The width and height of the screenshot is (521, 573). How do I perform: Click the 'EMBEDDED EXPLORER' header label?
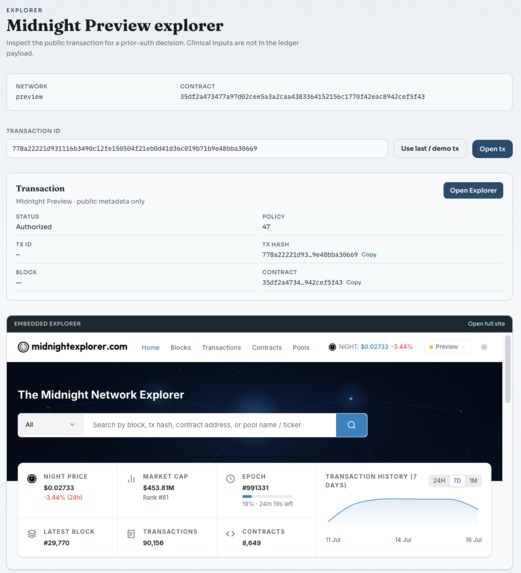point(47,324)
